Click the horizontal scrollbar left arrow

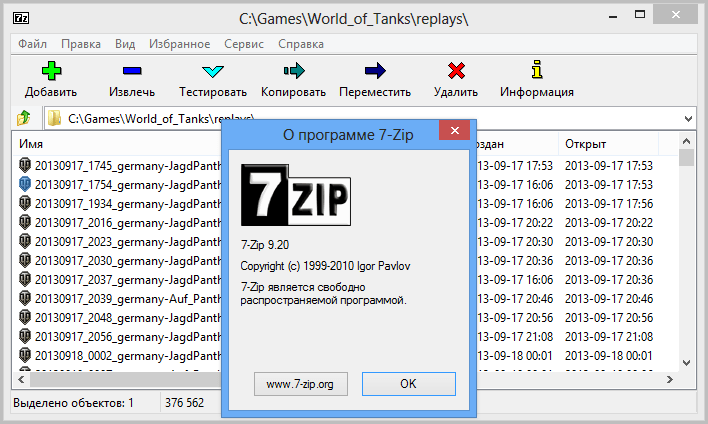(x=21, y=379)
